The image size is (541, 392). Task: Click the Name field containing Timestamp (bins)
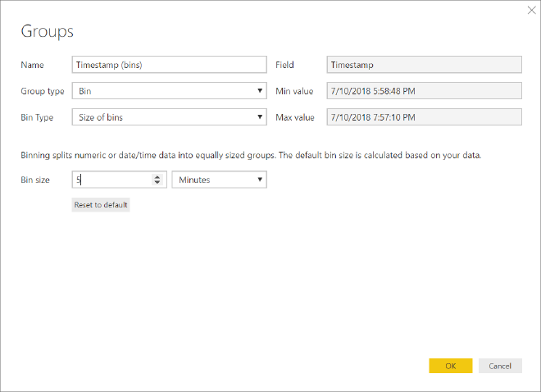tap(170, 65)
